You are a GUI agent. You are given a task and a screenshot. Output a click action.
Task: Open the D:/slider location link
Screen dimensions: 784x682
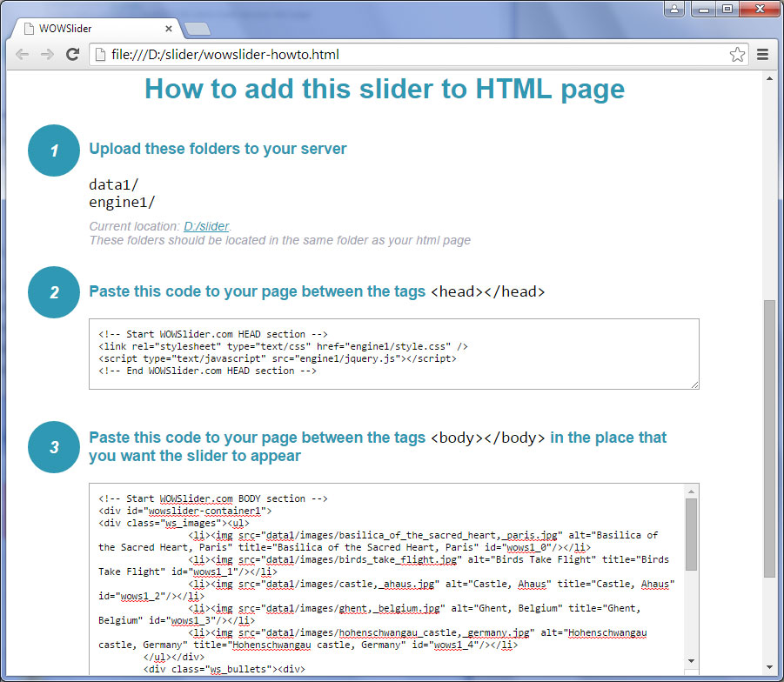tap(206, 226)
